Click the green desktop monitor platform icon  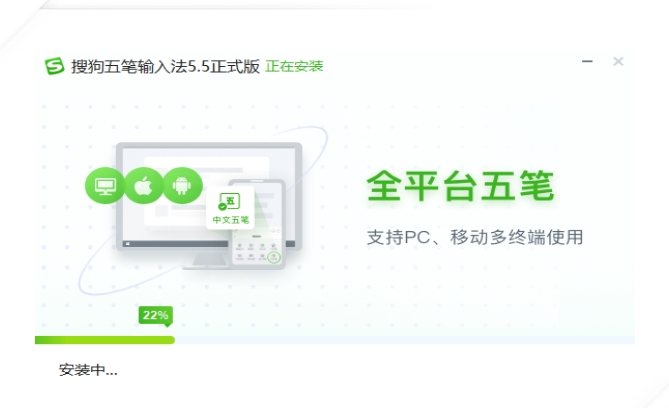(105, 186)
